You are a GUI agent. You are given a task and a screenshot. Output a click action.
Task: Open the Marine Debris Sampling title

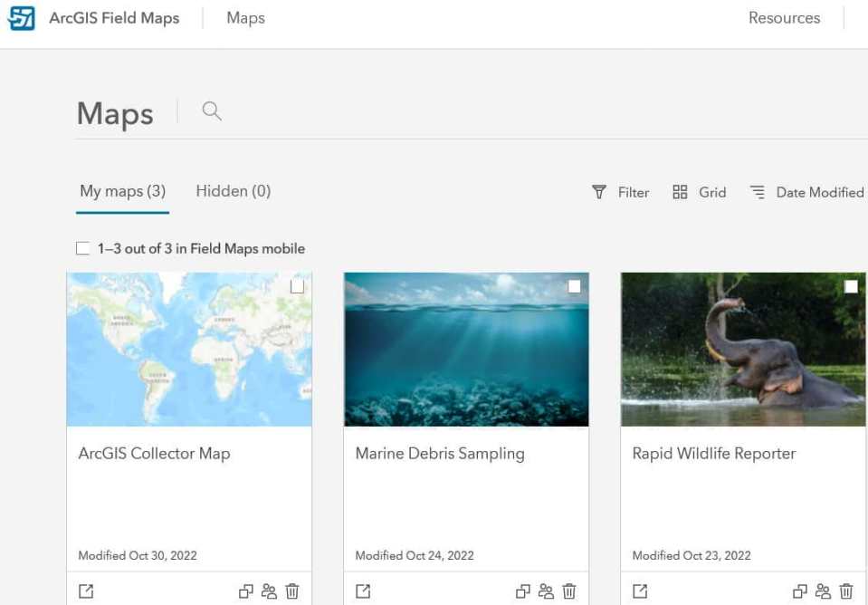(x=440, y=453)
